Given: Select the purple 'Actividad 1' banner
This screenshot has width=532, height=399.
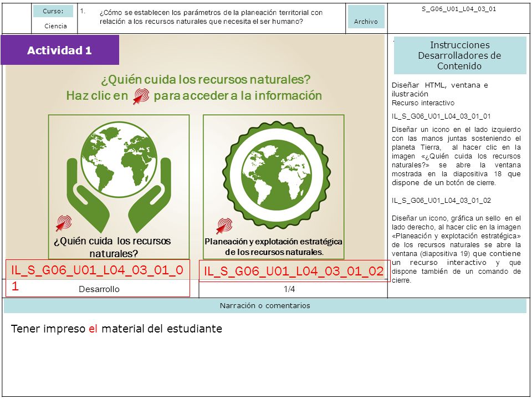Looking at the screenshot, I should [x=60, y=50].
